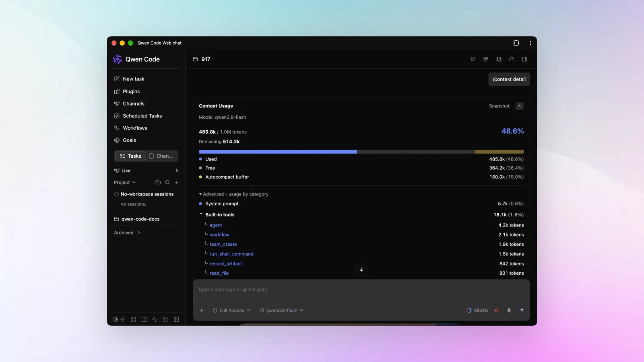Click the four-squares grid icon in sidebar footer
Image resolution: width=644 pixels, height=362 pixels.
[x=133, y=319]
